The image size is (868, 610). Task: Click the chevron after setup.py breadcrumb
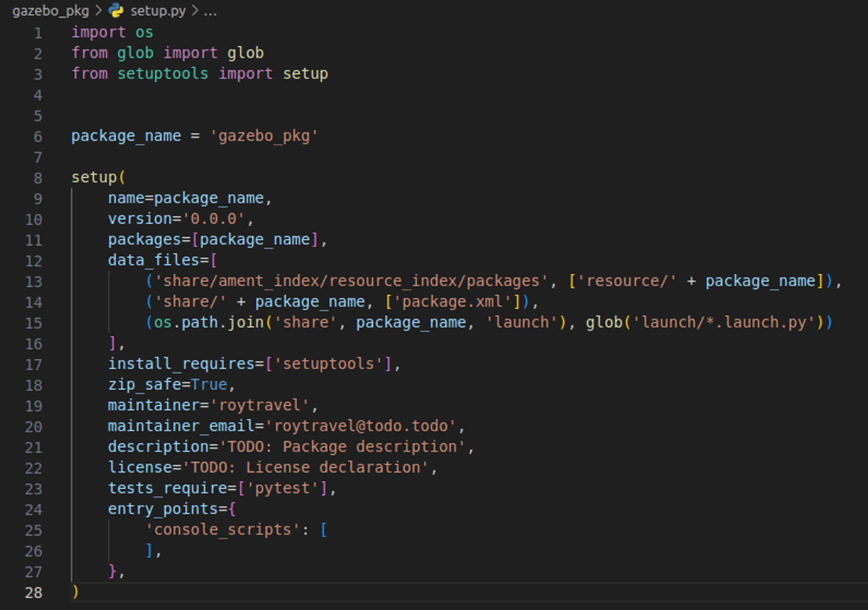click(195, 10)
